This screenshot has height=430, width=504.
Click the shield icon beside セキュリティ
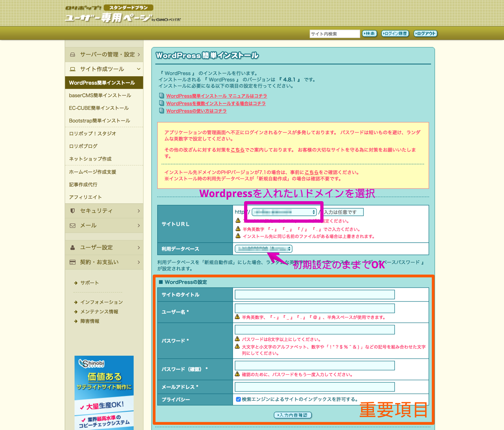(x=72, y=211)
